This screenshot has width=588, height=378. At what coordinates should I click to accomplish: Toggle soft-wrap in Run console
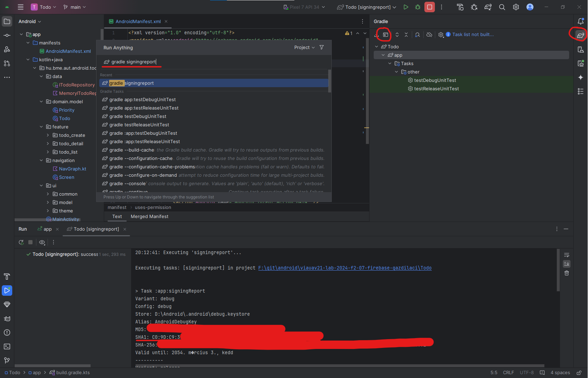(567, 255)
